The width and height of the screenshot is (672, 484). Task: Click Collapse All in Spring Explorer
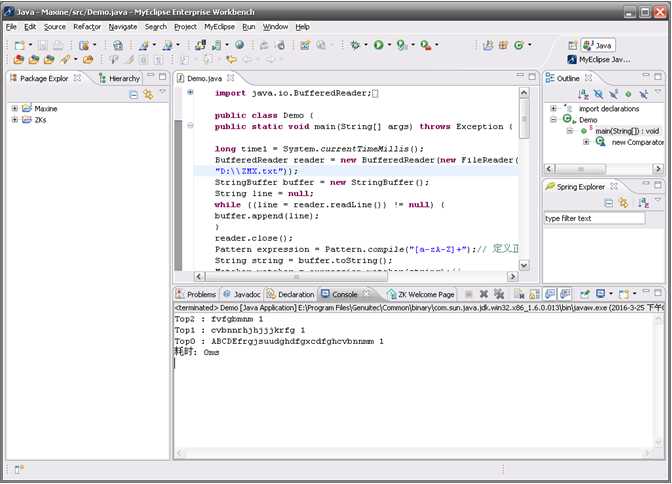[x=609, y=203]
